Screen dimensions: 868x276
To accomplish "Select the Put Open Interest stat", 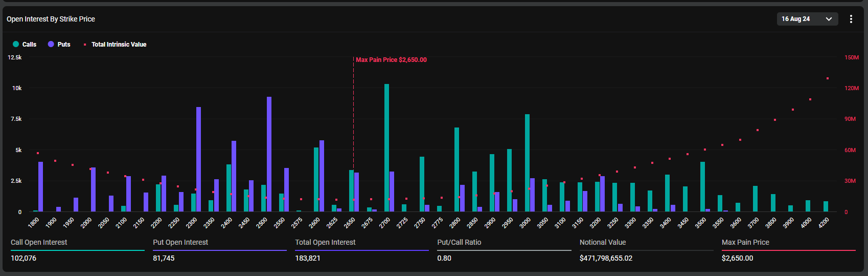I will 180,242.
